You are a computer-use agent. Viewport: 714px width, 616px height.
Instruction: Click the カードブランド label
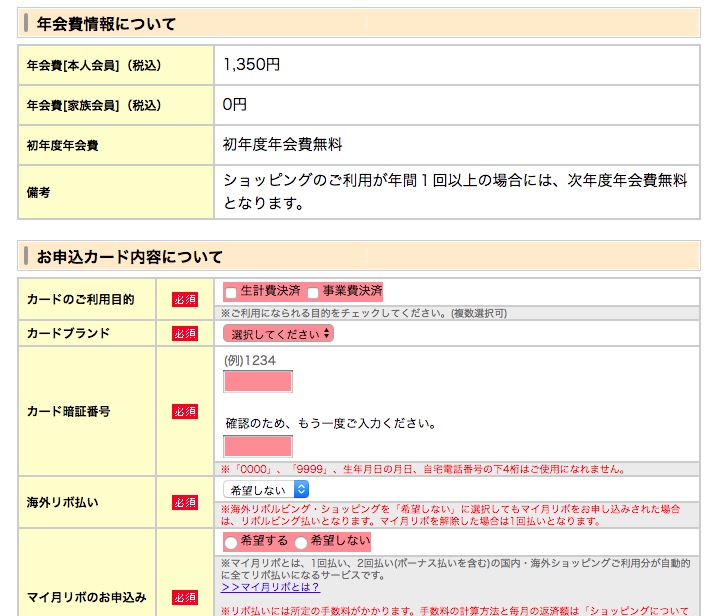click(68, 333)
